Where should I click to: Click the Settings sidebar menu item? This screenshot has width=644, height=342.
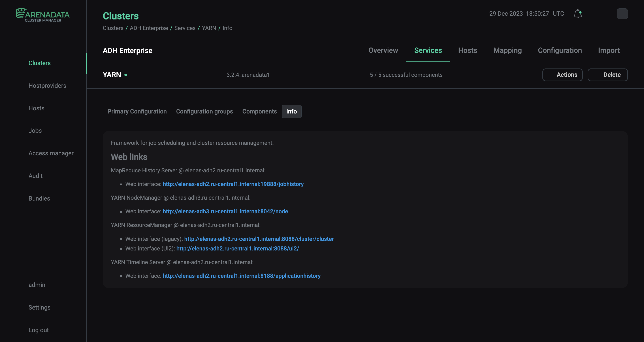[x=39, y=307]
